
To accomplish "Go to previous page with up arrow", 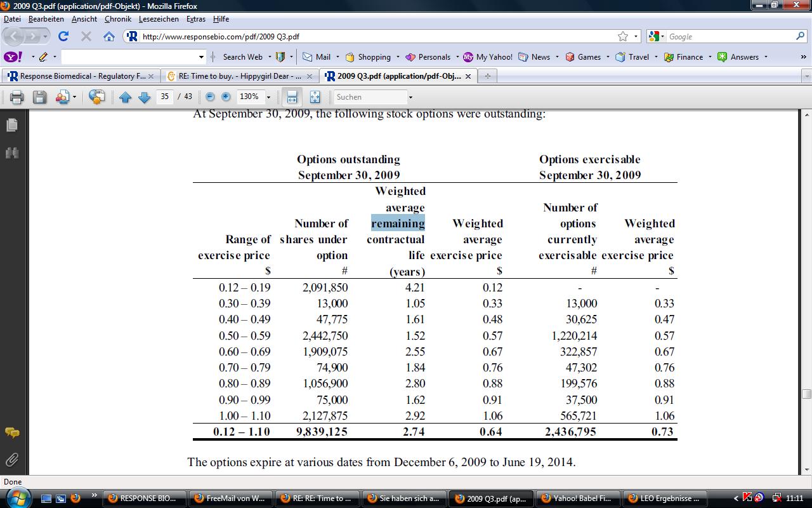I will tap(125, 97).
